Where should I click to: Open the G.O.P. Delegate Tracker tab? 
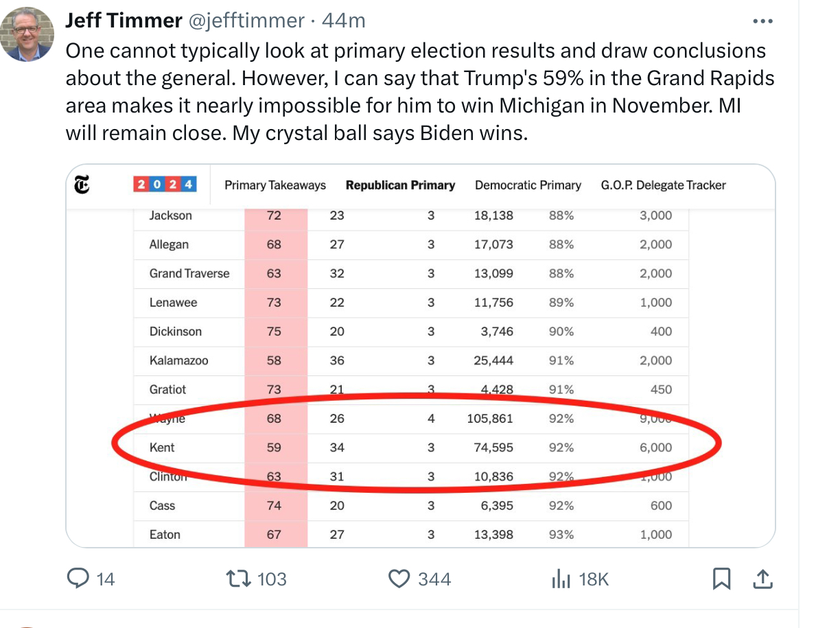[663, 185]
